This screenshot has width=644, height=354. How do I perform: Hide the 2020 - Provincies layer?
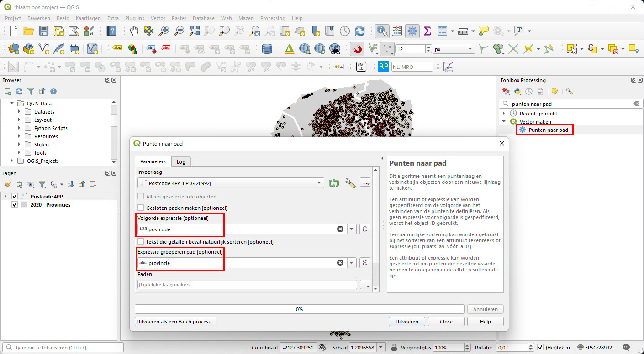click(x=14, y=205)
